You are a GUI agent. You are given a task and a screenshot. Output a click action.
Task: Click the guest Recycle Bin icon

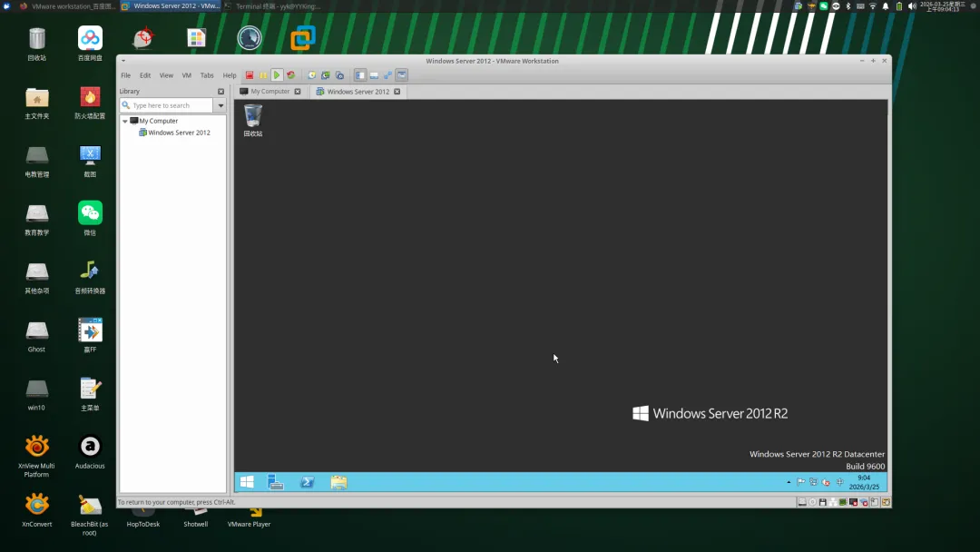pyautogui.click(x=253, y=121)
